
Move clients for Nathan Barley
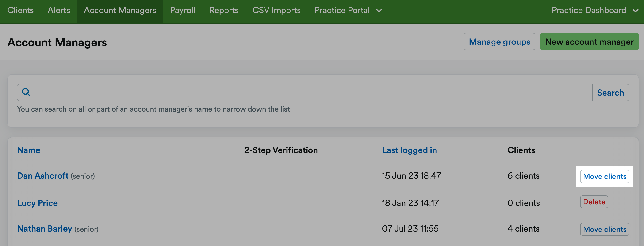pyautogui.click(x=604, y=229)
